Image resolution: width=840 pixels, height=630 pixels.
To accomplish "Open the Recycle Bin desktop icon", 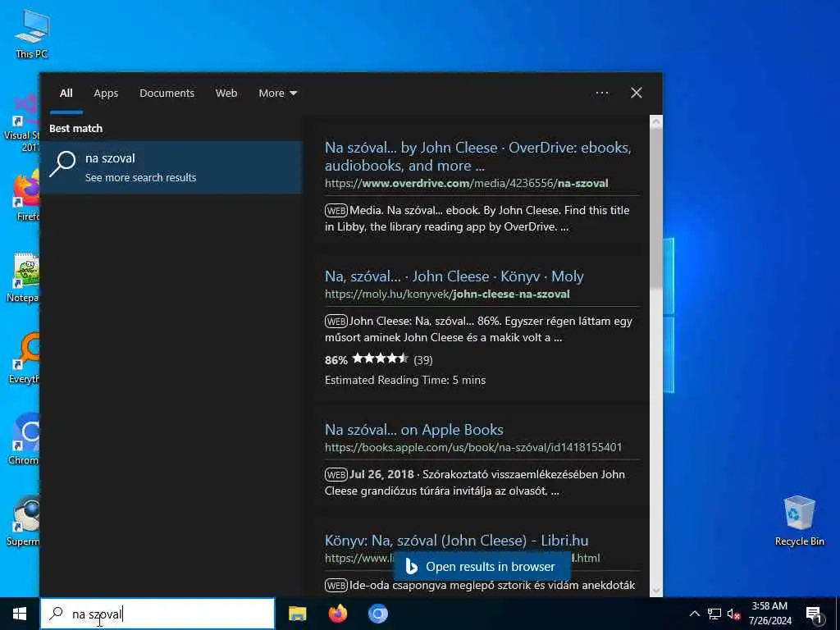I will tap(799, 520).
